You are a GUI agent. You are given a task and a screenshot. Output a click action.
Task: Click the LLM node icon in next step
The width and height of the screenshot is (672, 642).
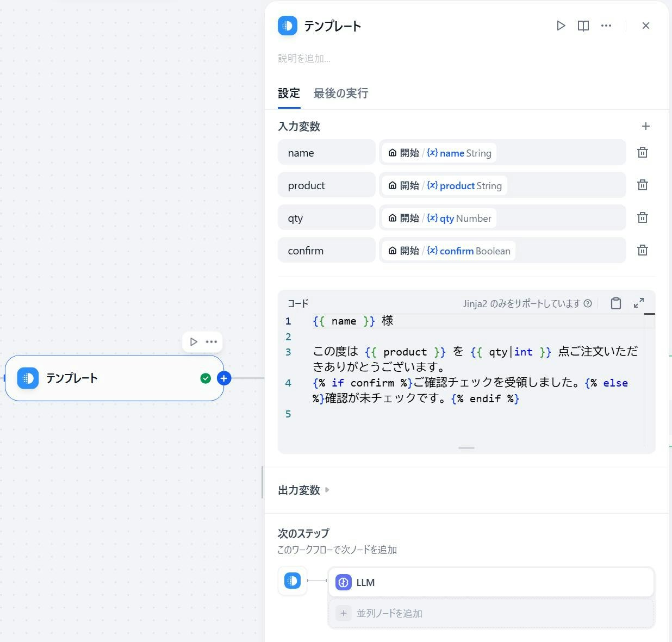344,583
